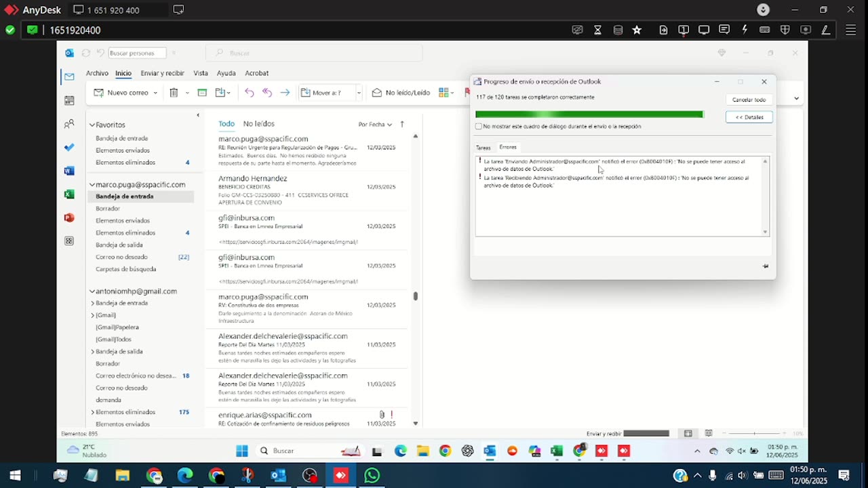This screenshot has width=868, height=488.
Task: Open the Nuevo correo dropdown arrow
Action: click(x=155, y=93)
